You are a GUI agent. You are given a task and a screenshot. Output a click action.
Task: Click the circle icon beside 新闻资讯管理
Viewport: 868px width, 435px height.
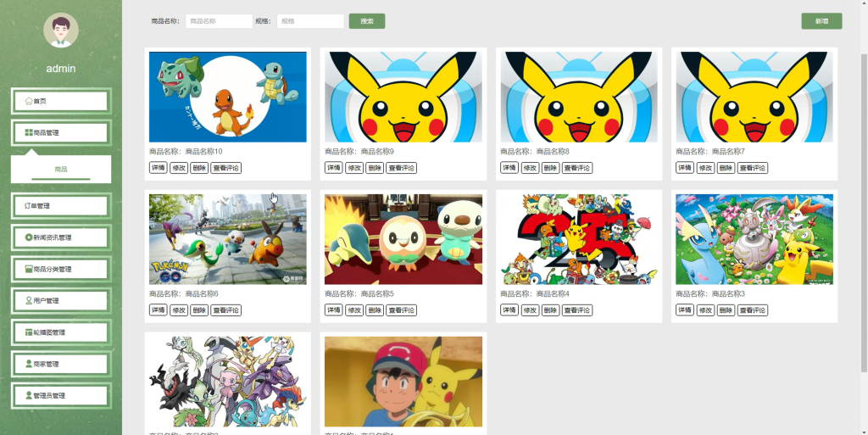coord(29,237)
